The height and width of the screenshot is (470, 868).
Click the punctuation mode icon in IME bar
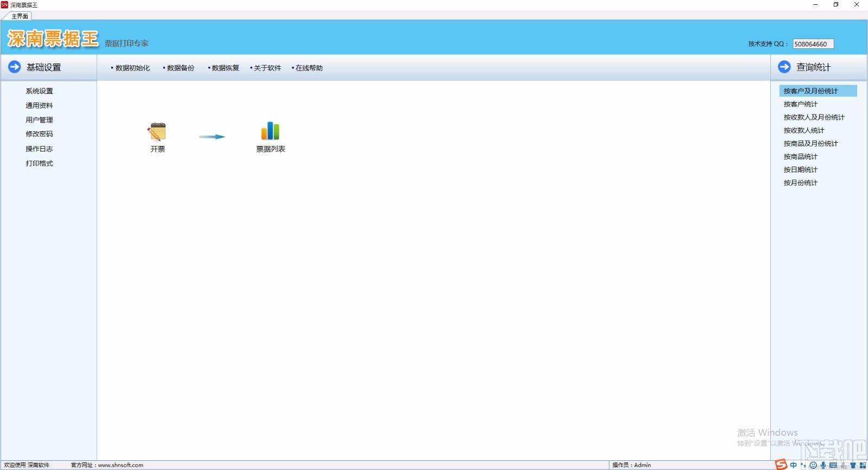pos(803,465)
